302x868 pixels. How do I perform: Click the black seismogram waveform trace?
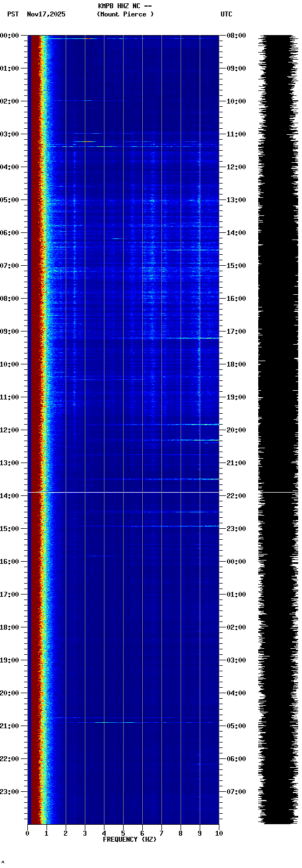(x=278, y=430)
